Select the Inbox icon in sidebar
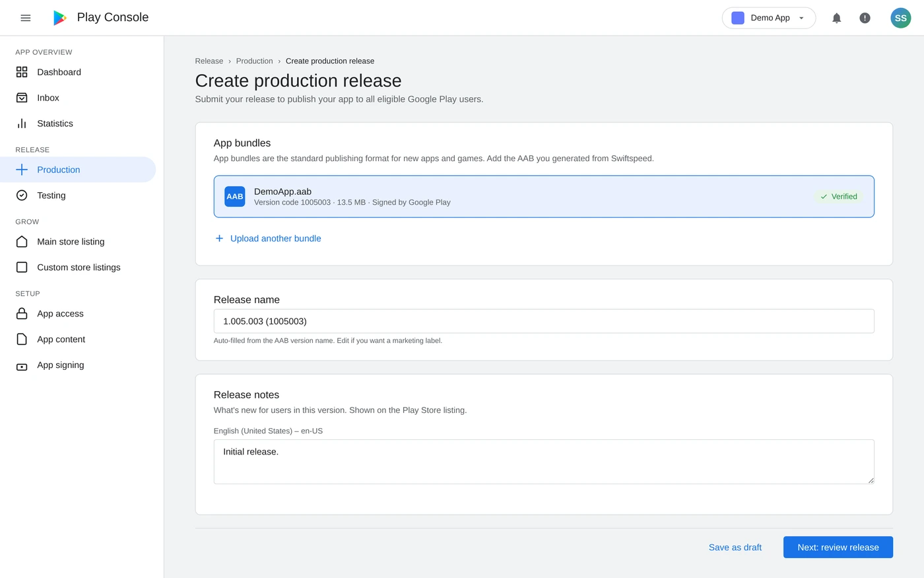The width and height of the screenshot is (924, 578). (21, 97)
